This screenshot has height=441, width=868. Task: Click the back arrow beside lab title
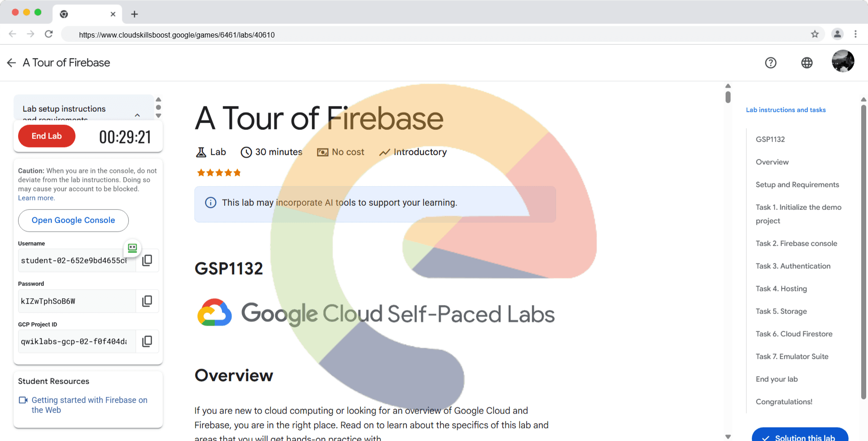(x=12, y=63)
